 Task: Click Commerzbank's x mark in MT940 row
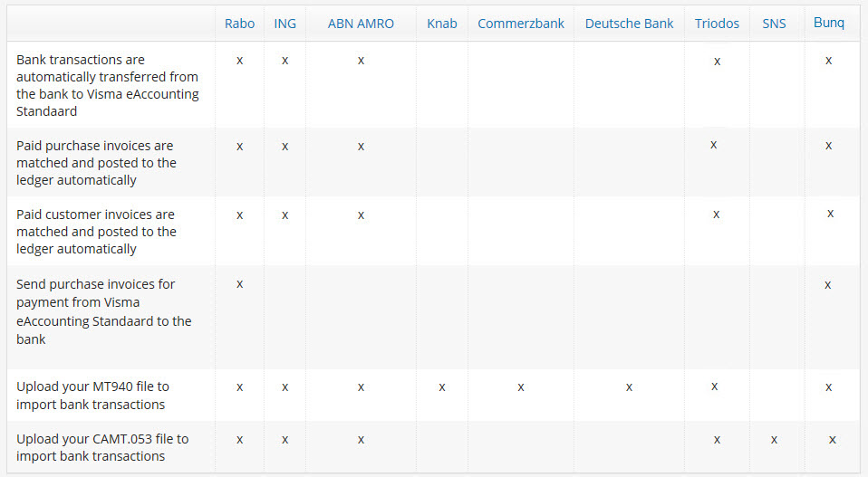coord(521,387)
